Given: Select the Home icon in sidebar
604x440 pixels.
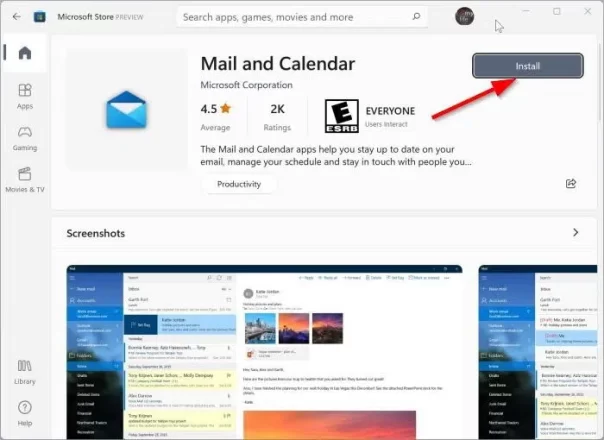Looking at the screenshot, I should (x=25, y=53).
